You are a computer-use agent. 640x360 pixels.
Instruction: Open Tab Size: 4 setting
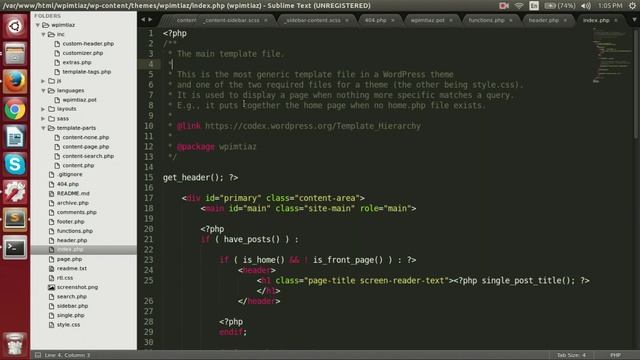[x=571, y=355]
